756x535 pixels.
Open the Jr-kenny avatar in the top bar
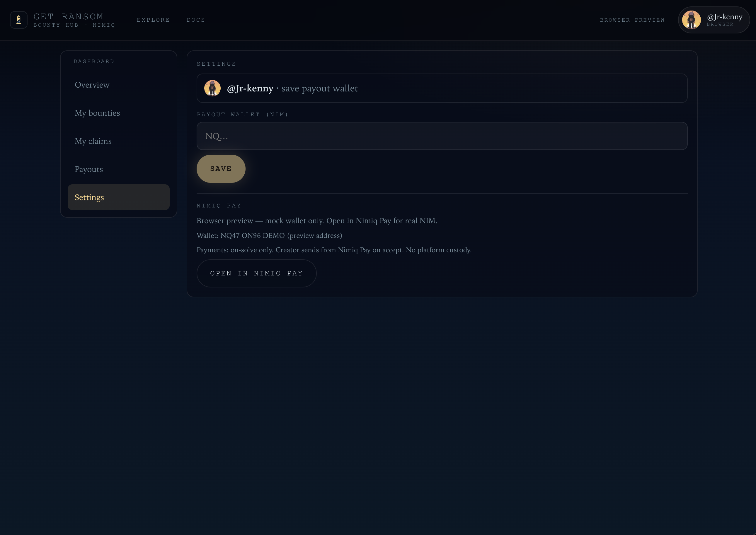point(691,20)
